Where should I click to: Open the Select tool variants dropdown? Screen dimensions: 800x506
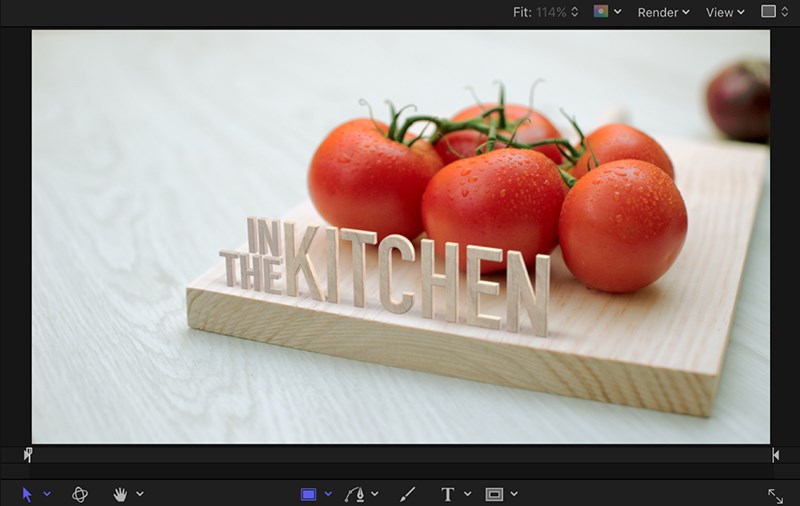(47, 494)
